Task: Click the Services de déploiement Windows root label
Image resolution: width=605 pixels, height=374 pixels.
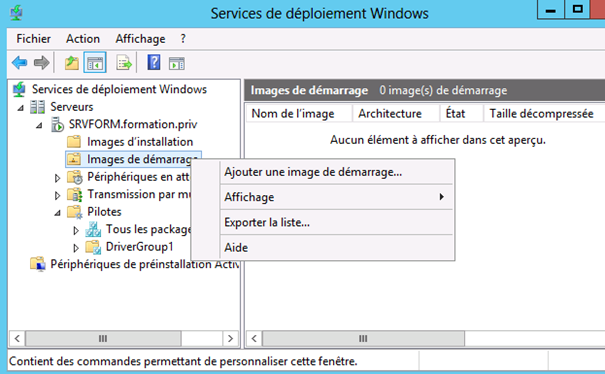Action: [x=119, y=90]
